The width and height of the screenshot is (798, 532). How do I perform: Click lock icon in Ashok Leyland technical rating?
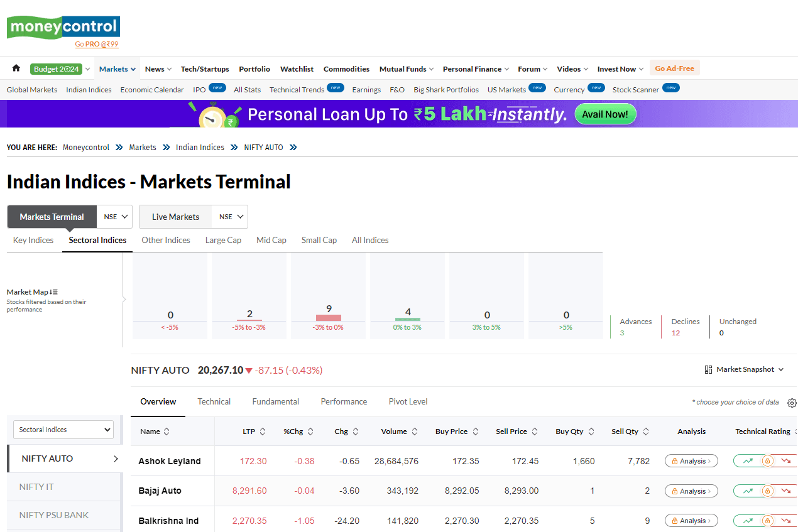(x=767, y=461)
